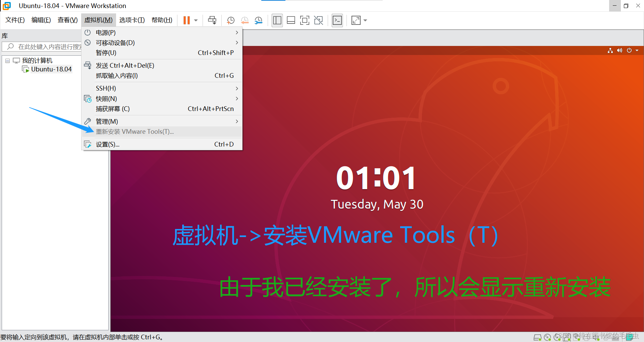Expand the 可移动设备(D) submenu
The height and width of the screenshot is (342, 644).
click(162, 43)
